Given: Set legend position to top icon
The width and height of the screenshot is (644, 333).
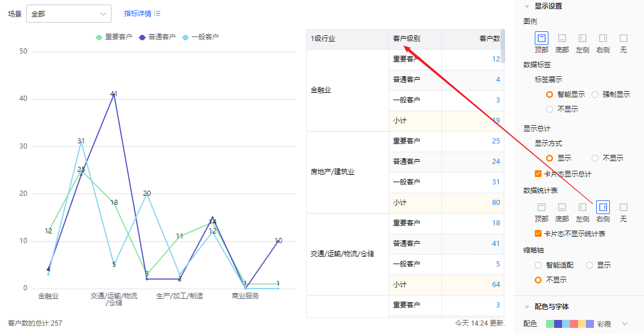Looking at the screenshot, I should 541,38.
